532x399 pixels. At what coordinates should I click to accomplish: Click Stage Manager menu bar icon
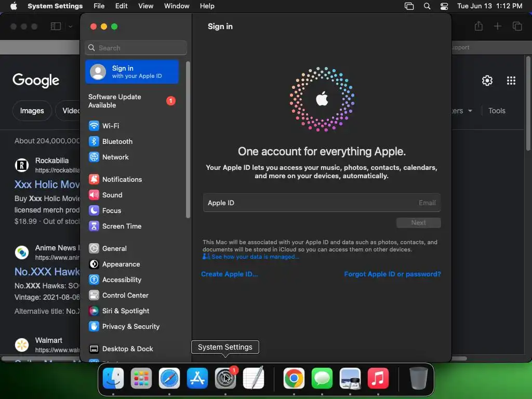[x=409, y=6]
